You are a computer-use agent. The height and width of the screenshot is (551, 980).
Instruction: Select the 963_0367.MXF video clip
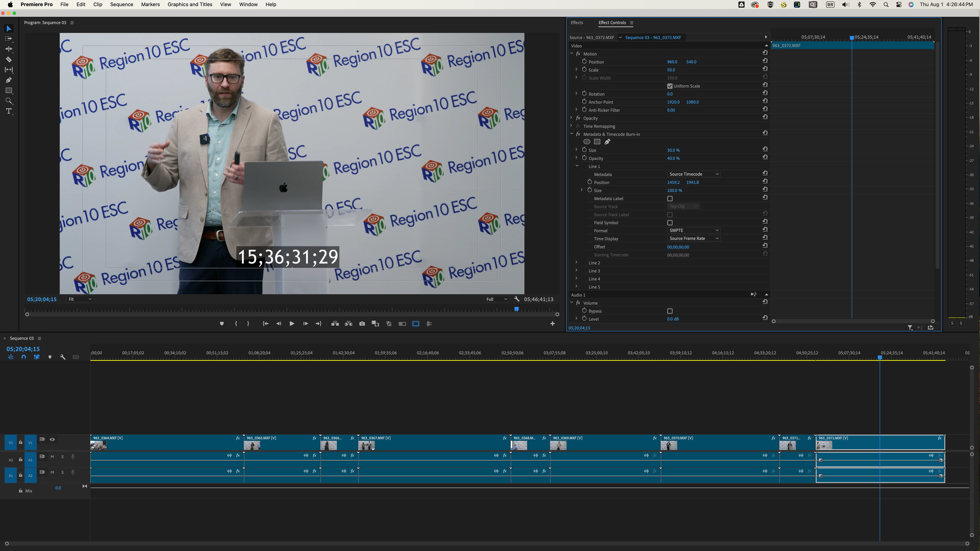434,443
